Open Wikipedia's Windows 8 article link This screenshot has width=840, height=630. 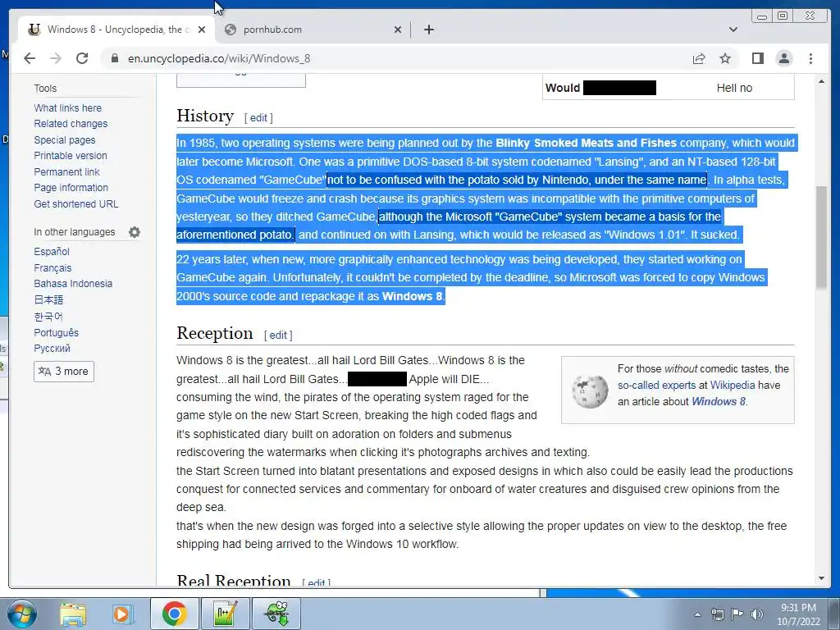point(719,401)
